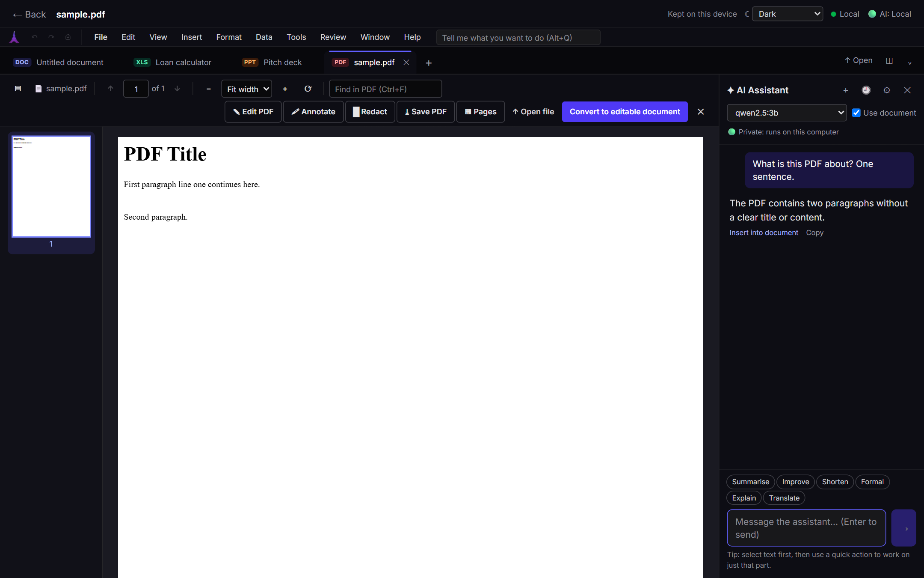
Task: Zoom in on PDF with the plus icon
Action: 285,89
